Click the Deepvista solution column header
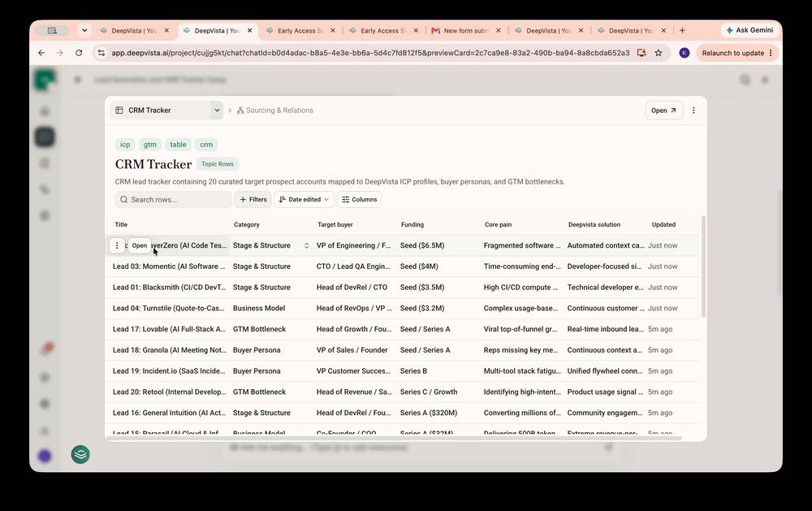812x511 pixels. [594, 224]
